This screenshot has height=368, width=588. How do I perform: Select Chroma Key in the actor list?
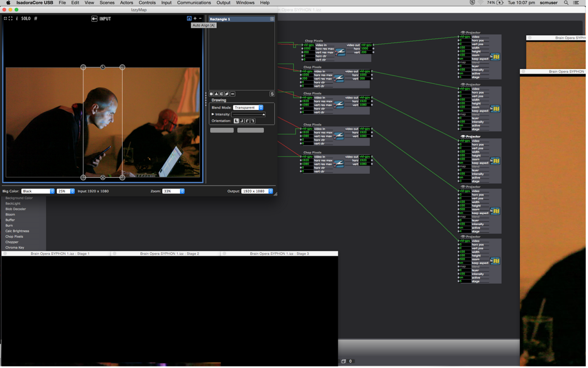click(x=15, y=247)
